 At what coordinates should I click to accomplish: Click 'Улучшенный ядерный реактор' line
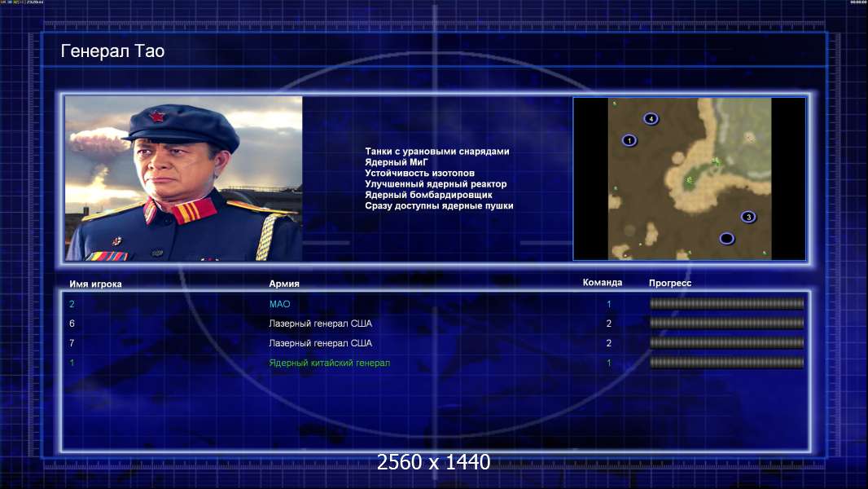[436, 184]
